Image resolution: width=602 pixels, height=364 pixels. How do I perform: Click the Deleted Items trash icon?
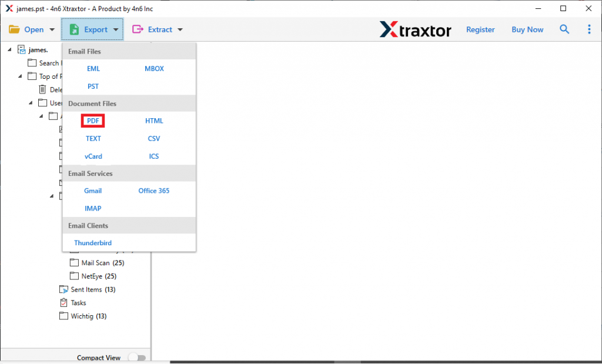[x=43, y=89]
